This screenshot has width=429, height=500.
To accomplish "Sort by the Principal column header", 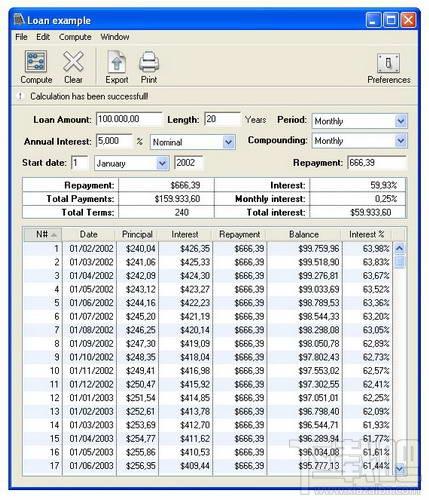I will coord(137,234).
